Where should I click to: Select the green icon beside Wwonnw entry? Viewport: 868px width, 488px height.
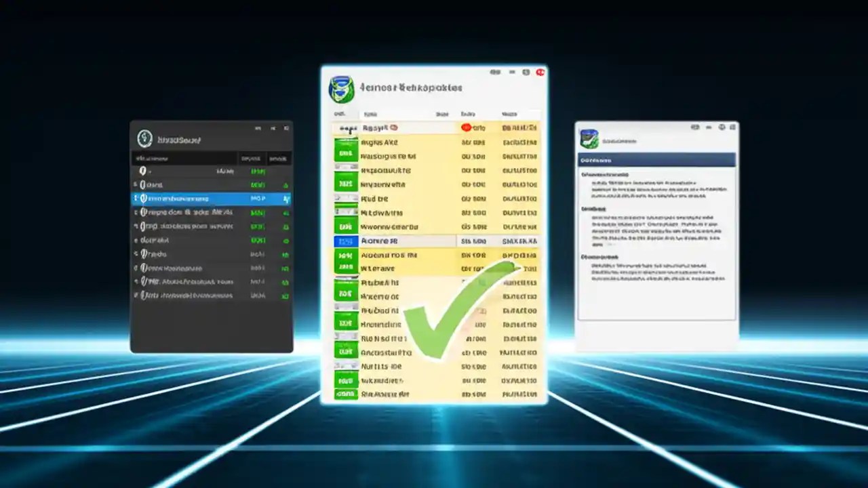(x=346, y=226)
